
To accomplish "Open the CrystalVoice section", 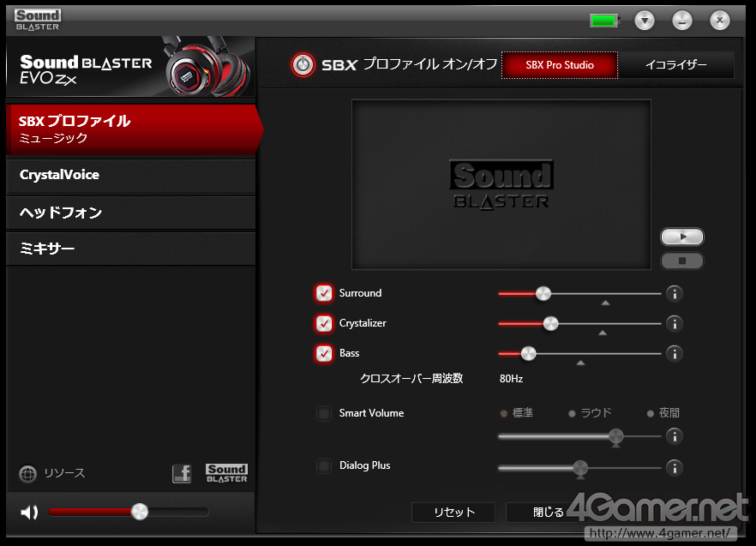I will coord(130,175).
